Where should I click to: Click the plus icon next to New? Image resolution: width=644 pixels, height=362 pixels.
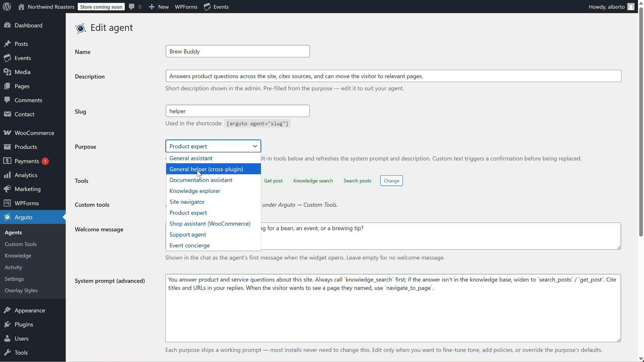(x=152, y=7)
